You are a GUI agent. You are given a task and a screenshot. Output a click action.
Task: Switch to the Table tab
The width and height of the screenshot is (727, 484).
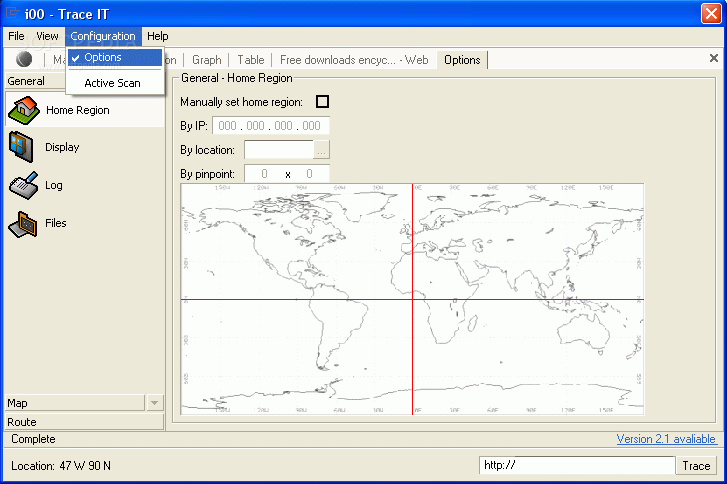[251, 60]
